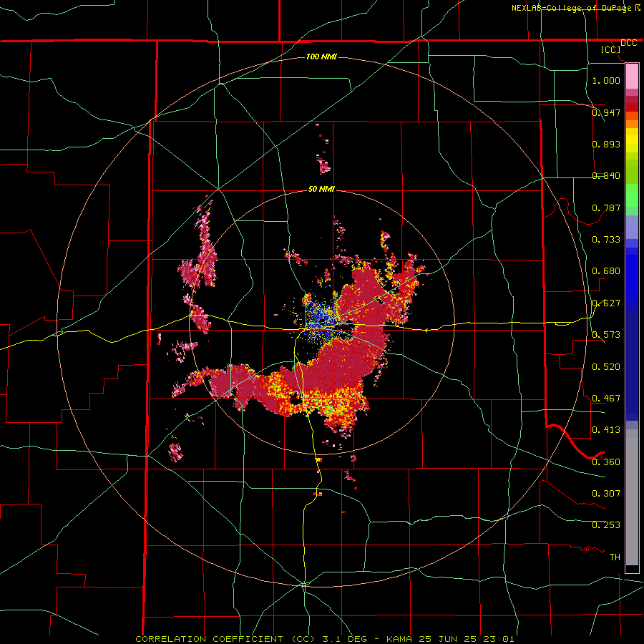Select the 0.893 legend value
This screenshot has height=644, width=644.
[606, 144]
